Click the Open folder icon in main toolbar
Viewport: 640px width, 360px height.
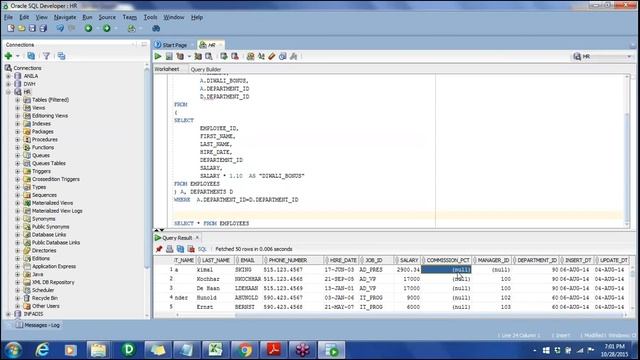pos(22,28)
